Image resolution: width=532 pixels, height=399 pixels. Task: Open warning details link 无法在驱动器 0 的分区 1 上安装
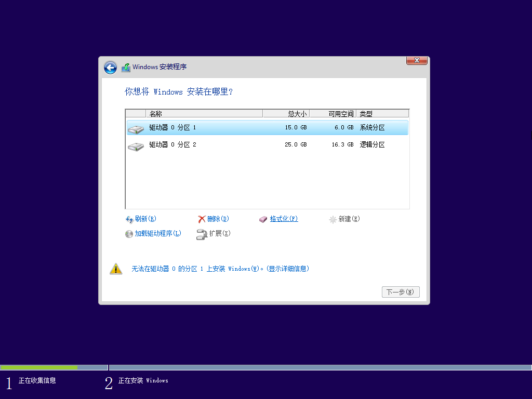(x=220, y=269)
